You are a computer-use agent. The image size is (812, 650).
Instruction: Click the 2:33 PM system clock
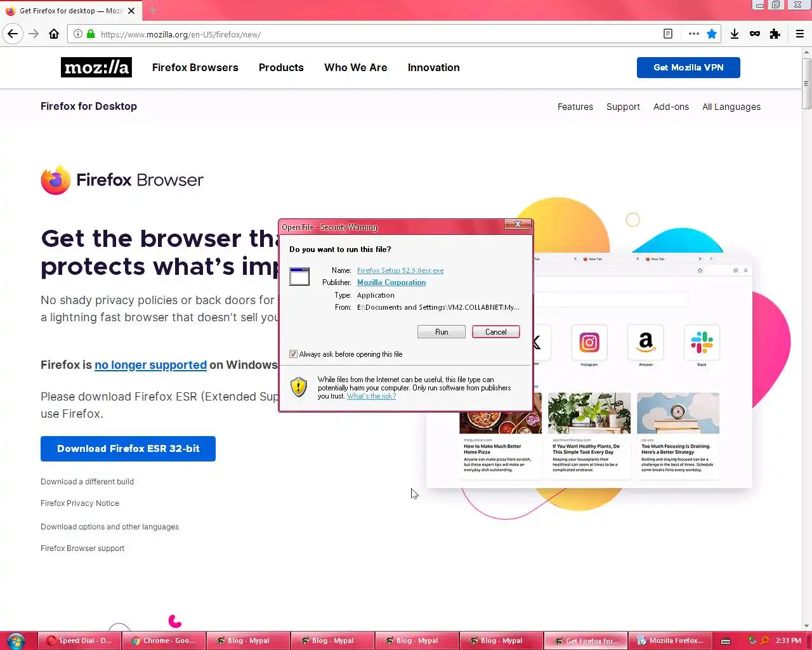[x=789, y=640]
